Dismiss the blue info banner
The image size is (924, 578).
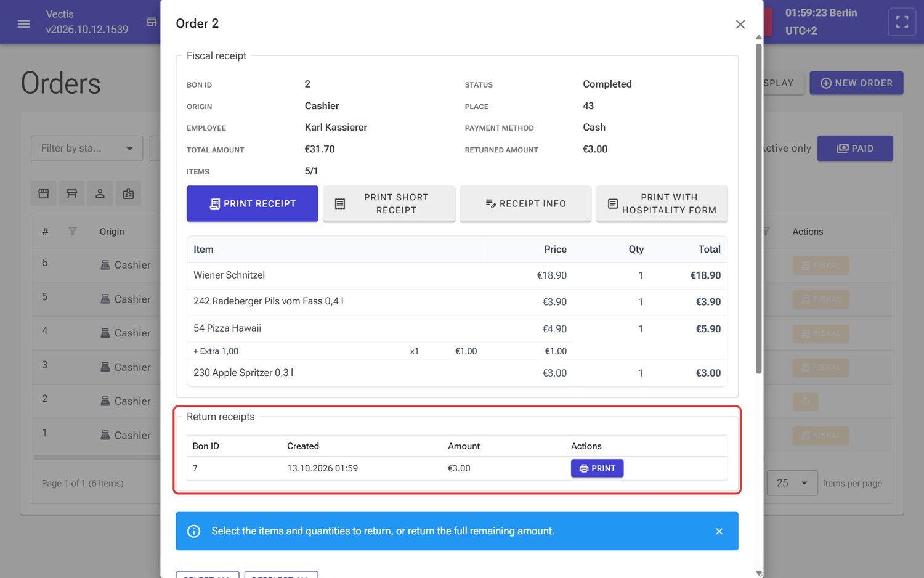719,531
